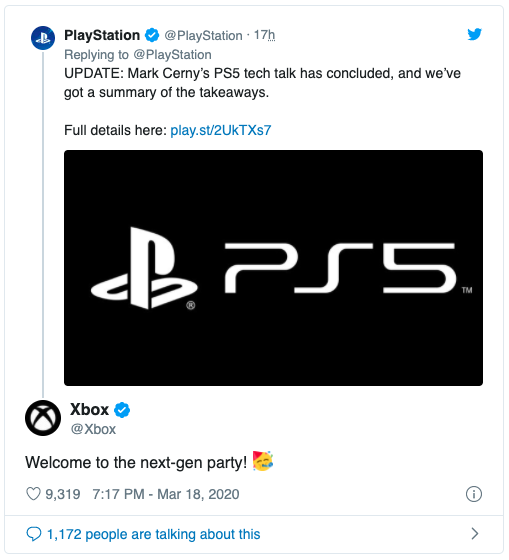
Task: Open the play.st/2UkTXs7 link
Action: click(221, 130)
